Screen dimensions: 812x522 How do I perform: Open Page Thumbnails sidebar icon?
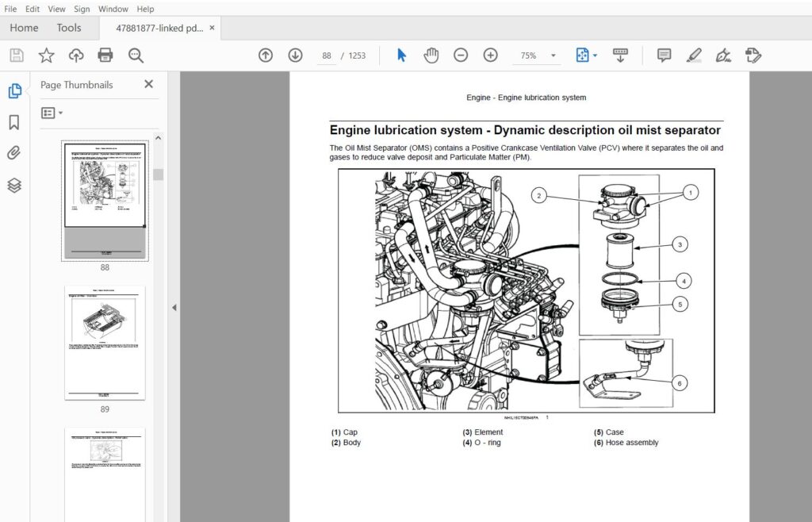[14, 90]
